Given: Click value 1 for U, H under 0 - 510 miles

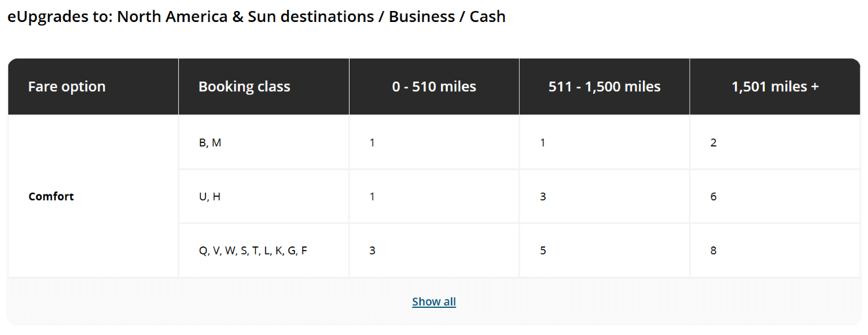Looking at the screenshot, I should coord(372,196).
